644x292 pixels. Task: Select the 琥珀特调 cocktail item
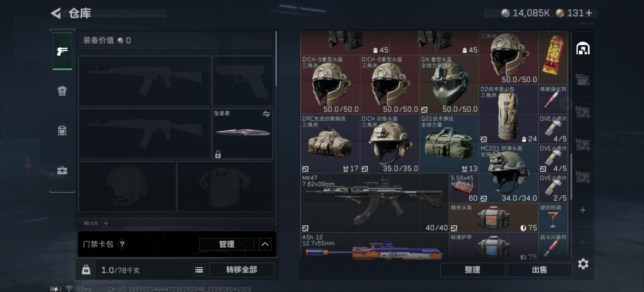click(553, 218)
